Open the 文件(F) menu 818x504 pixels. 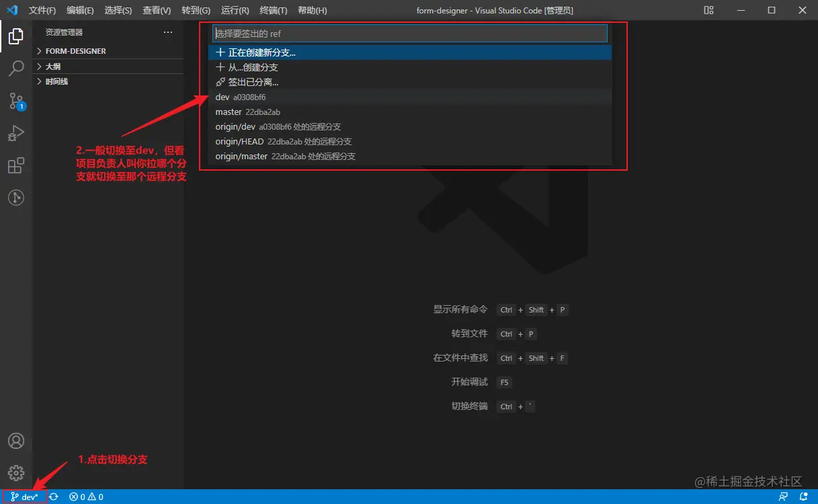coord(42,11)
